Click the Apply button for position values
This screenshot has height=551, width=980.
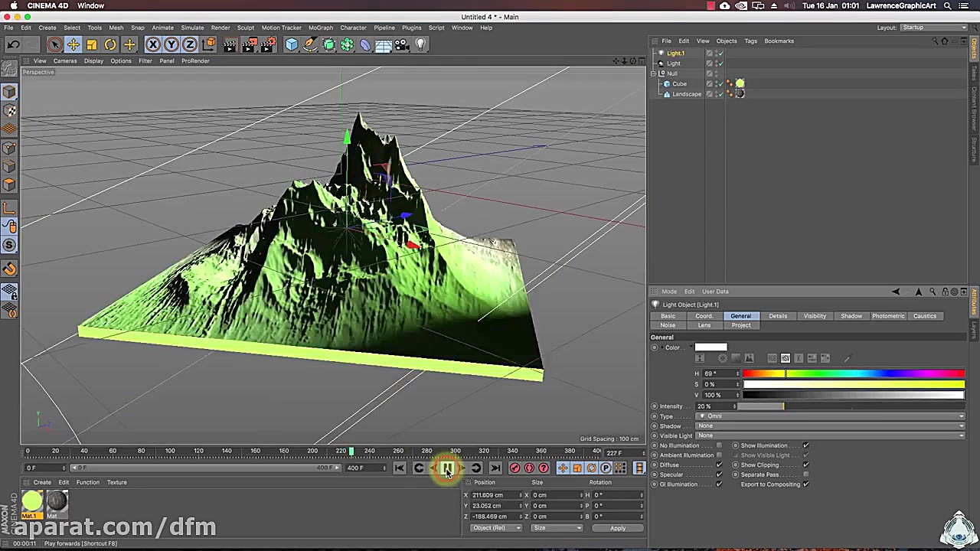coord(617,528)
